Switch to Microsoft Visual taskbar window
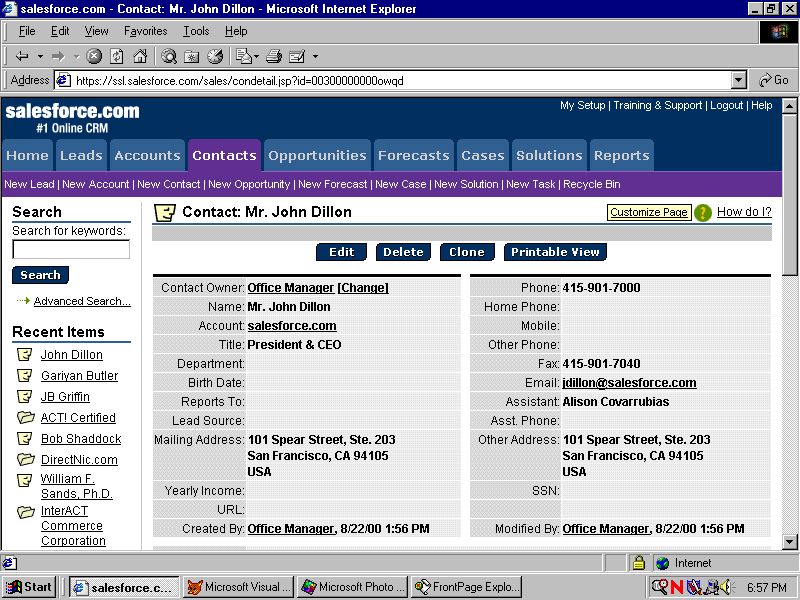The image size is (800, 600). [x=238, y=587]
